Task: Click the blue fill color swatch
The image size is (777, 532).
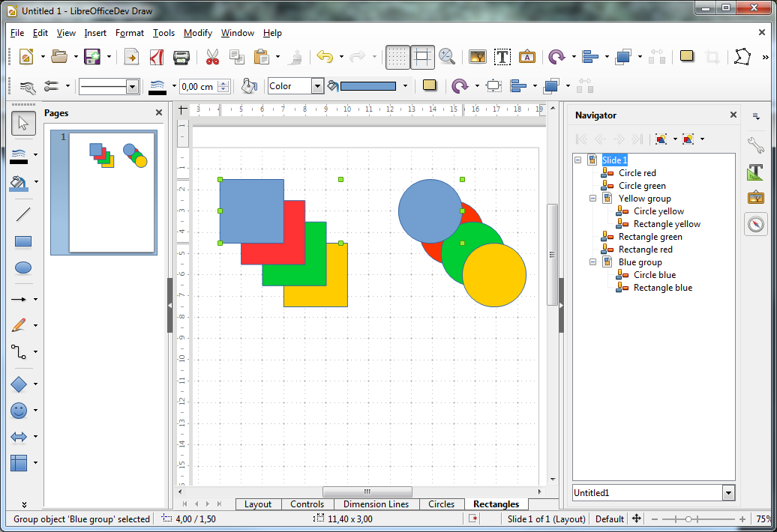Action: 368,86
